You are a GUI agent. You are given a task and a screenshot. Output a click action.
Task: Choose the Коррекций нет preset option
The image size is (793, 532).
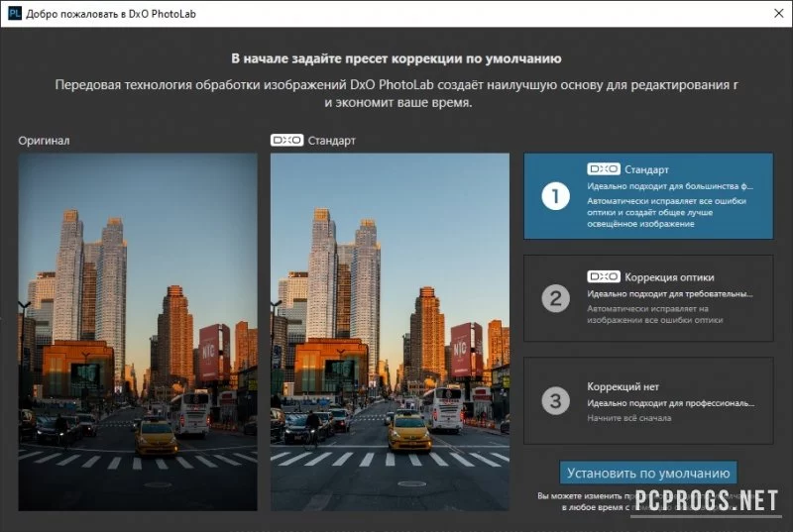pyautogui.click(x=648, y=400)
